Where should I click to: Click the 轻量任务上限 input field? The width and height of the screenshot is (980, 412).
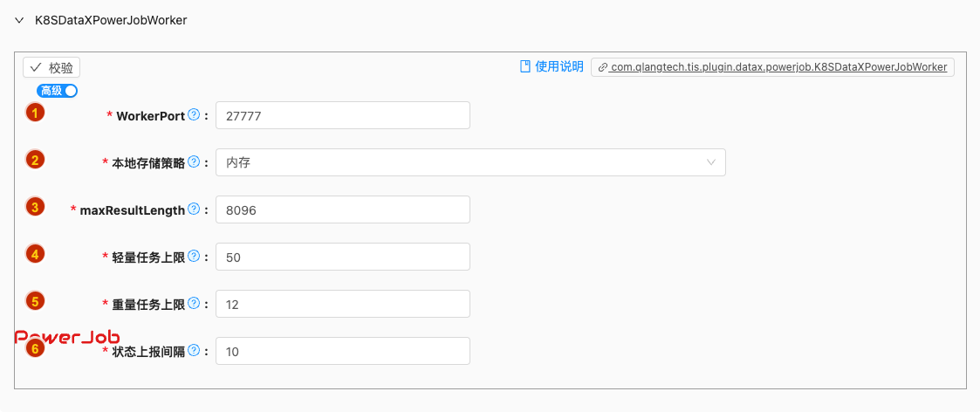[342, 257]
